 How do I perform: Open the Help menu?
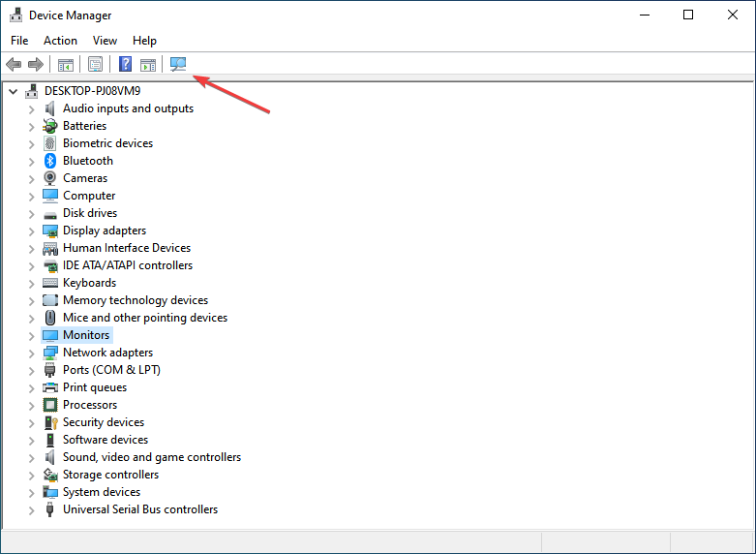tap(144, 41)
